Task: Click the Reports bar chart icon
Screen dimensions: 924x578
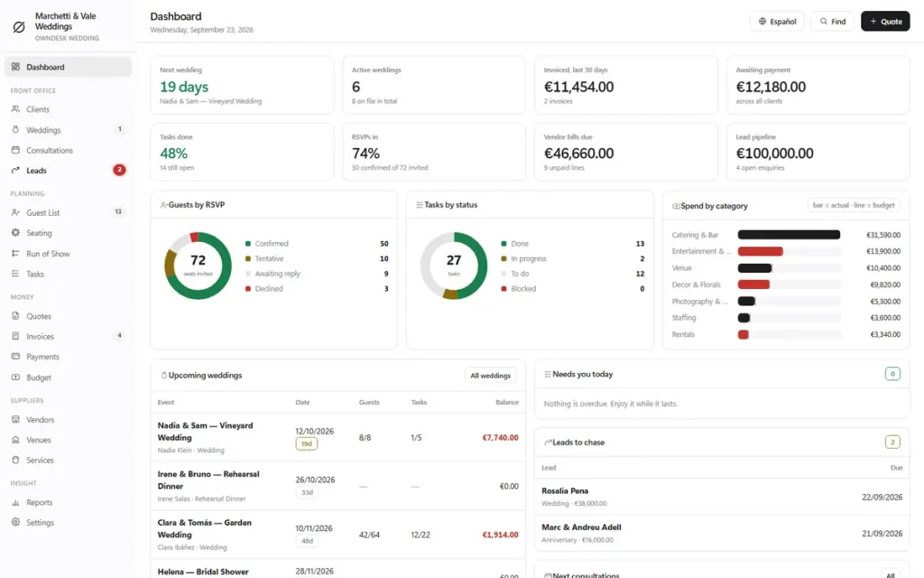Action: tap(15, 502)
